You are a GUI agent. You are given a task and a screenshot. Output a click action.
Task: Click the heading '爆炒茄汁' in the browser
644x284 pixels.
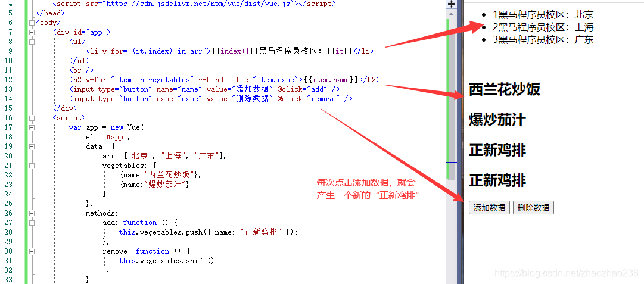click(497, 120)
